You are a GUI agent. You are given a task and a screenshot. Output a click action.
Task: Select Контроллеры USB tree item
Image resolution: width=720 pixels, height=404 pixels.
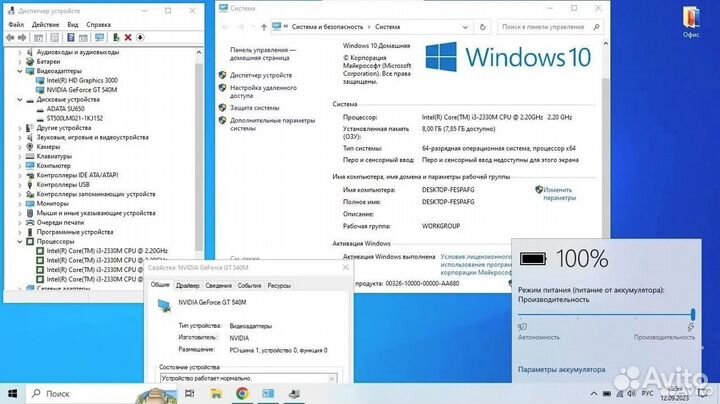(63, 185)
